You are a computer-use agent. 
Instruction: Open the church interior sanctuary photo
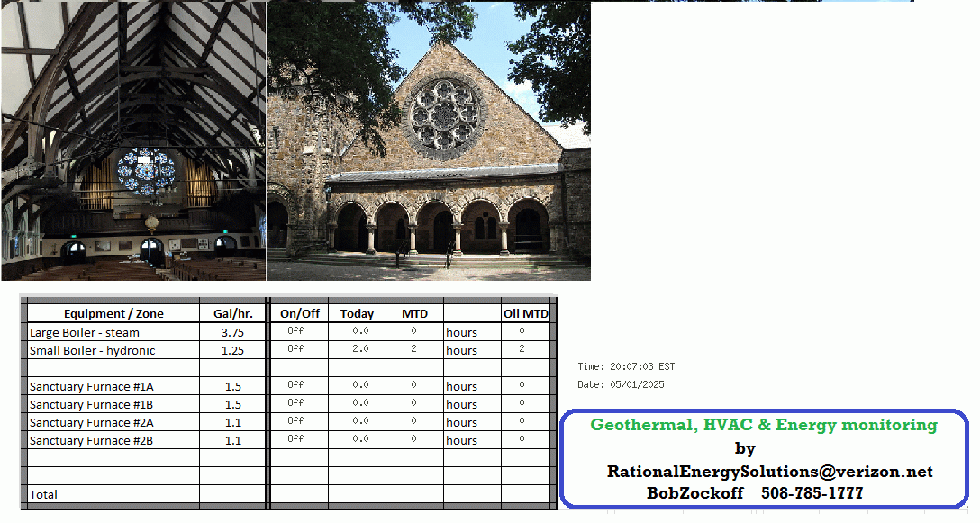click(133, 140)
